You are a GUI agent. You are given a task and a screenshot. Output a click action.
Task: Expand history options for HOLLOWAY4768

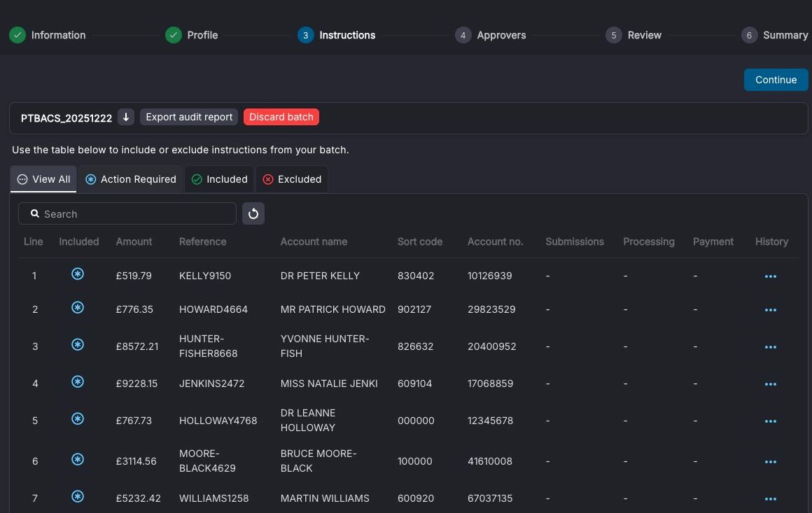click(771, 421)
